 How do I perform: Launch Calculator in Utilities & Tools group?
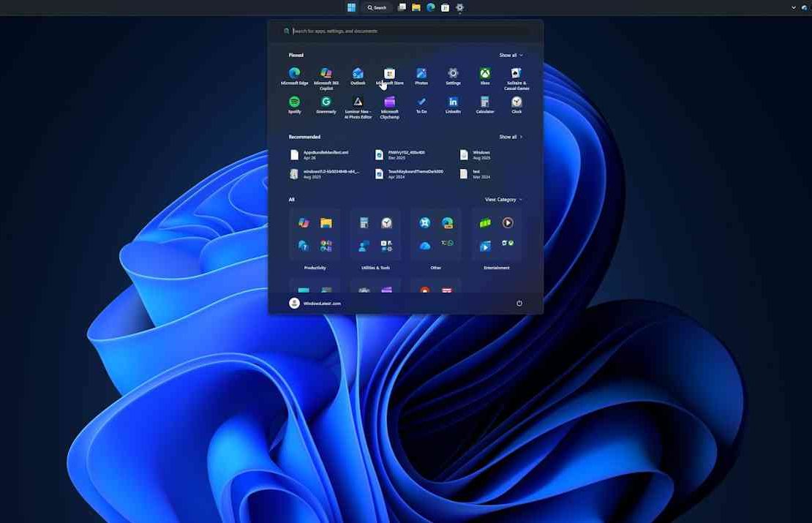coord(364,222)
